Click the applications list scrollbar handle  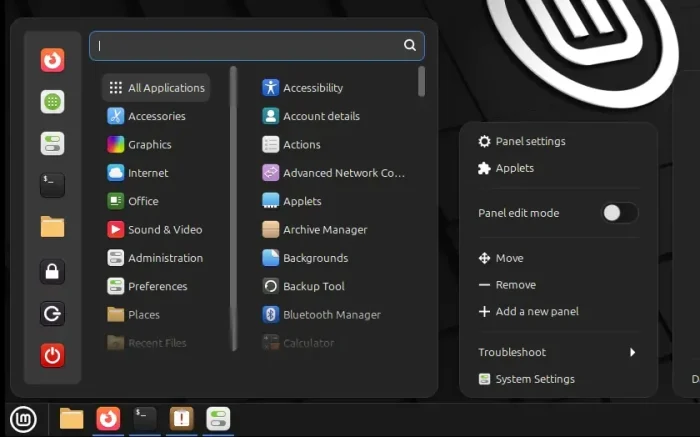point(421,81)
